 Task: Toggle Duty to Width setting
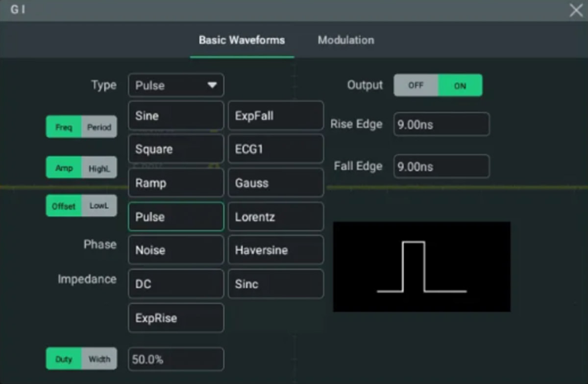tap(99, 359)
